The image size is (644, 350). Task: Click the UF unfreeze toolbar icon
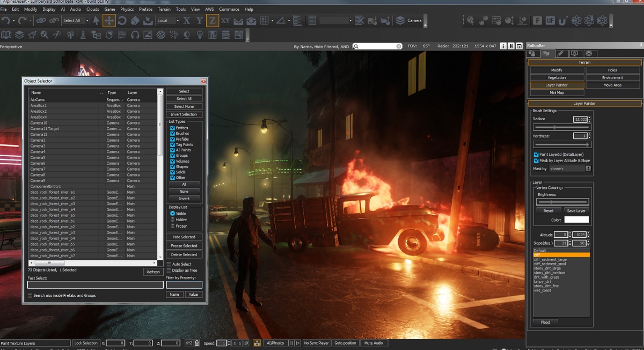click(x=550, y=20)
